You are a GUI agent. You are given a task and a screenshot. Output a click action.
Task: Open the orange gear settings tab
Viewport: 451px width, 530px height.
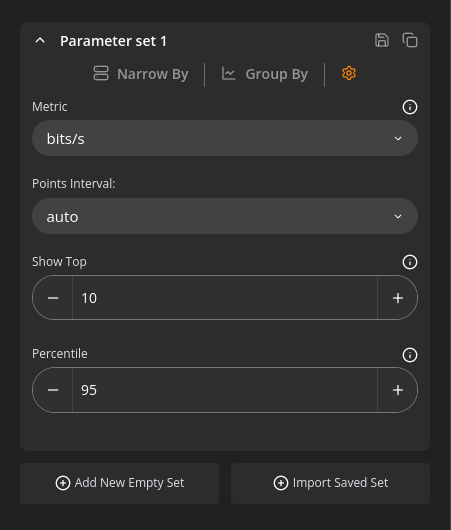coord(349,73)
